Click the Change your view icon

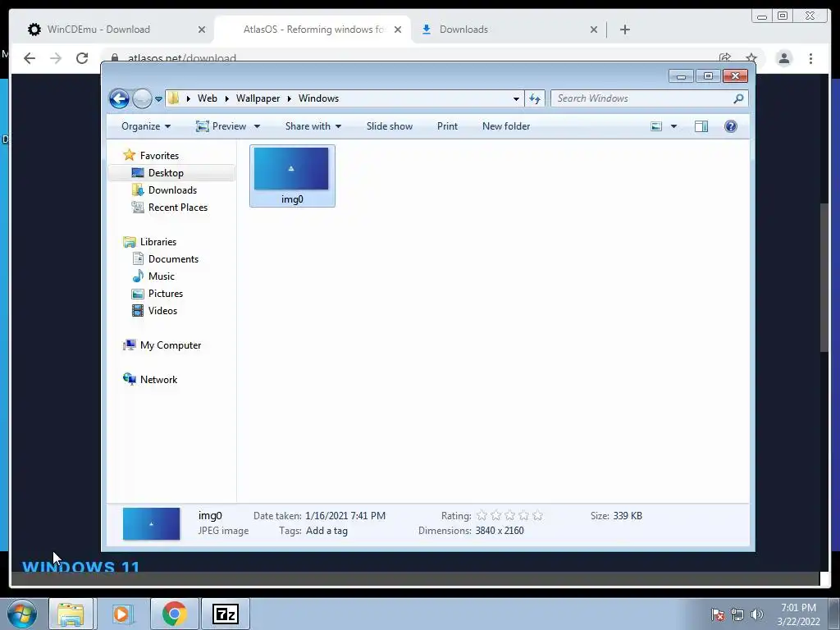tap(656, 126)
